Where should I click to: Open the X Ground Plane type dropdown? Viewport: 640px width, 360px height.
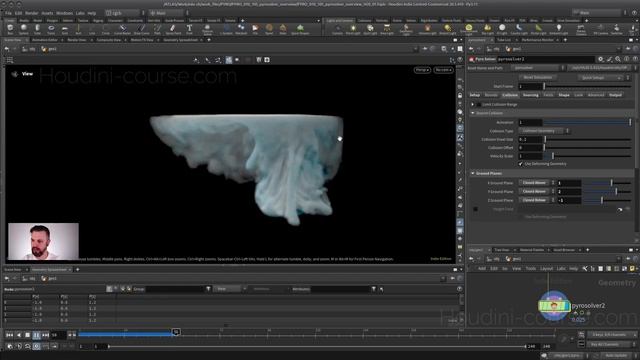[537, 183]
